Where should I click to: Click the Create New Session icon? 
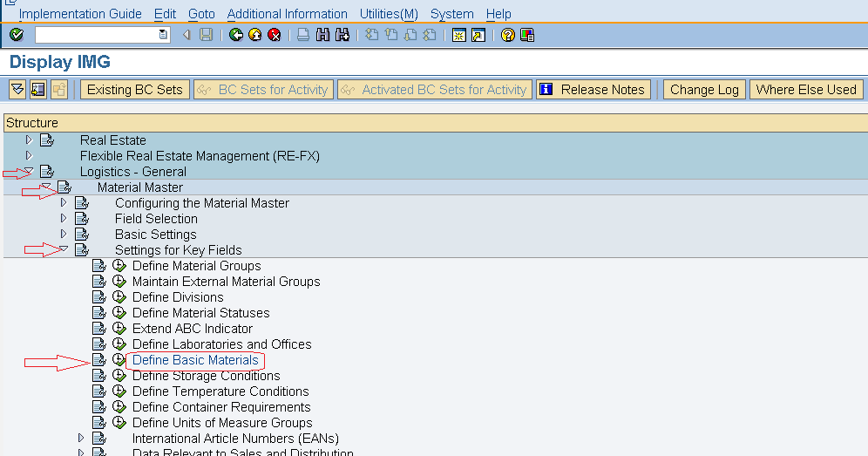tap(459, 35)
